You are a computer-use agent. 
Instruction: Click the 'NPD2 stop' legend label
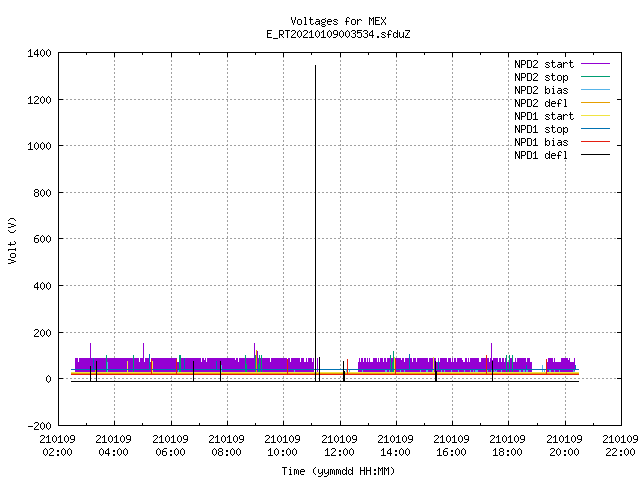pyautogui.click(x=541, y=77)
